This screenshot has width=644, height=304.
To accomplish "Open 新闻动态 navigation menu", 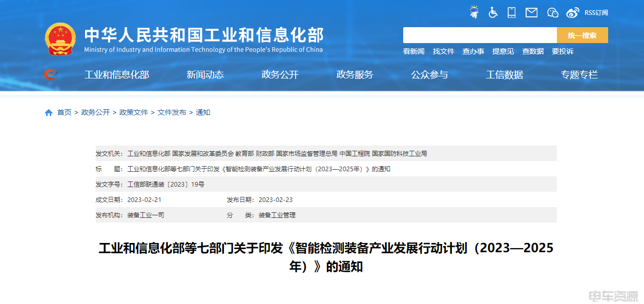I will click(x=205, y=75).
